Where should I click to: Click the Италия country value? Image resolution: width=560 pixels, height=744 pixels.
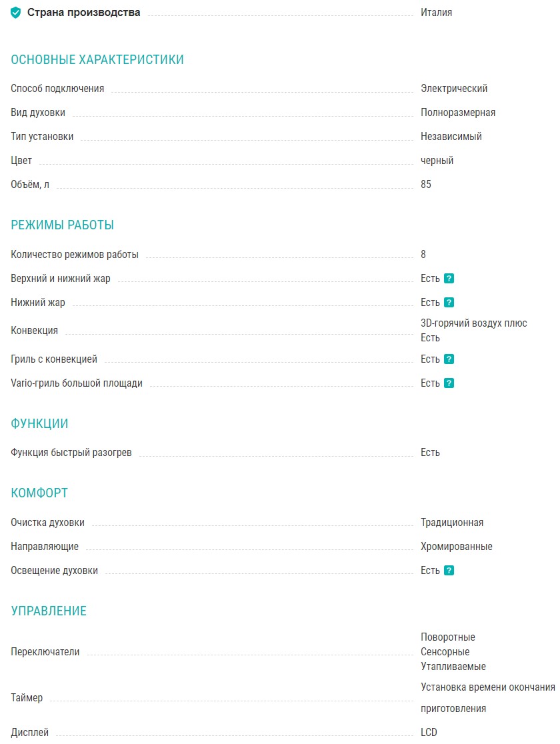point(436,13)
